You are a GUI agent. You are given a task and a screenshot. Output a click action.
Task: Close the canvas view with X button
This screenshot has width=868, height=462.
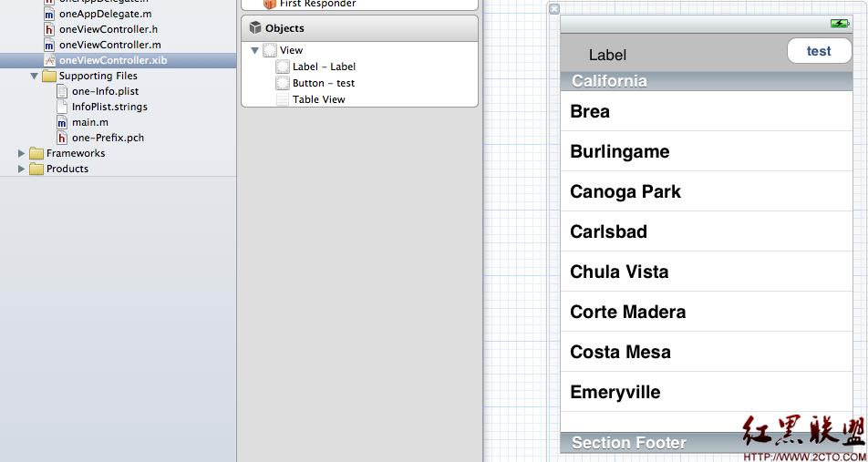point(554,9)
